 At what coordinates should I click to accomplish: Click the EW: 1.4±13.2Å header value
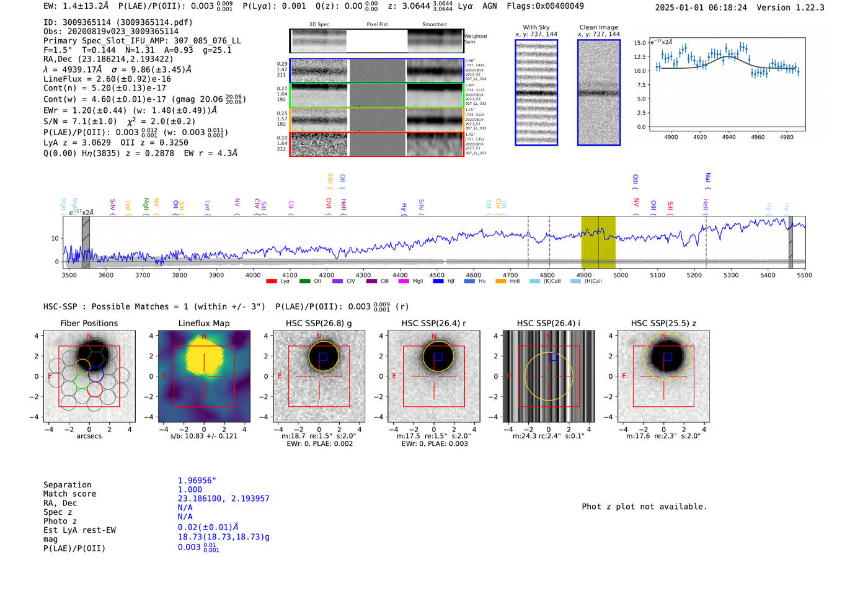point(76,6)
